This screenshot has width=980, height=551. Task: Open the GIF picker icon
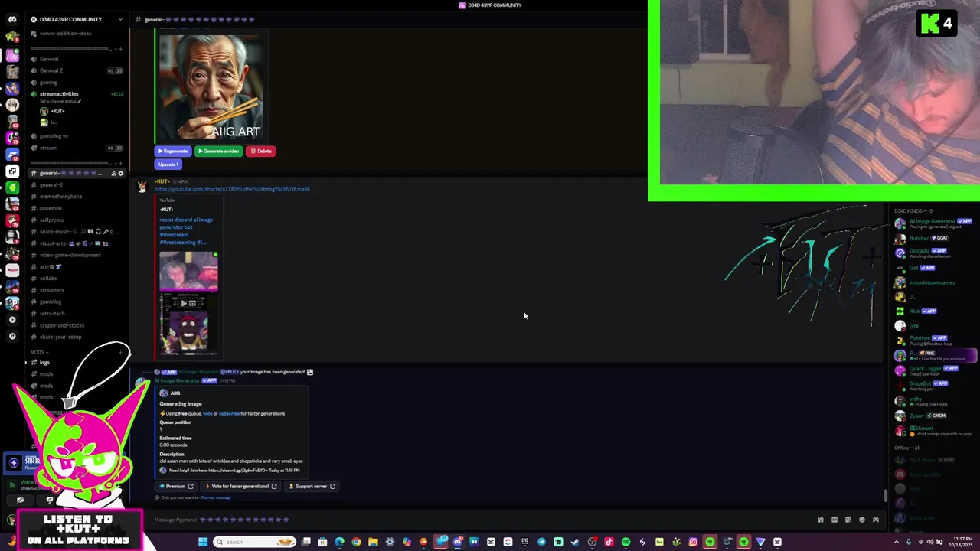pos(835,520)
